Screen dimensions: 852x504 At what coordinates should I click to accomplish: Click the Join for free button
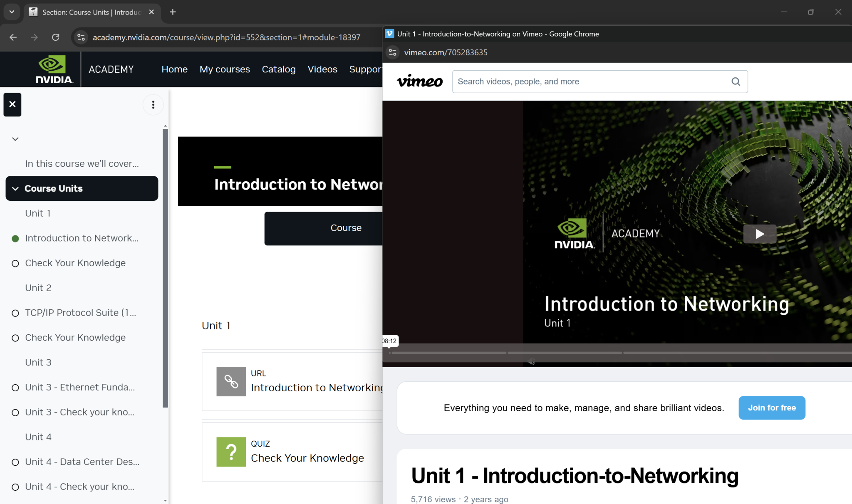tap(771, 408)
